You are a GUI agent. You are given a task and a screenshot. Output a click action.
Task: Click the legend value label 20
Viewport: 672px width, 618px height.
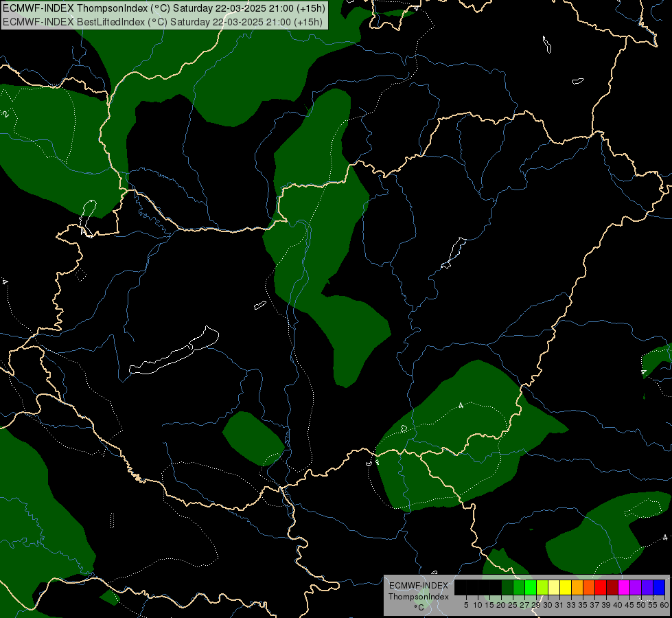coord(500,605)
